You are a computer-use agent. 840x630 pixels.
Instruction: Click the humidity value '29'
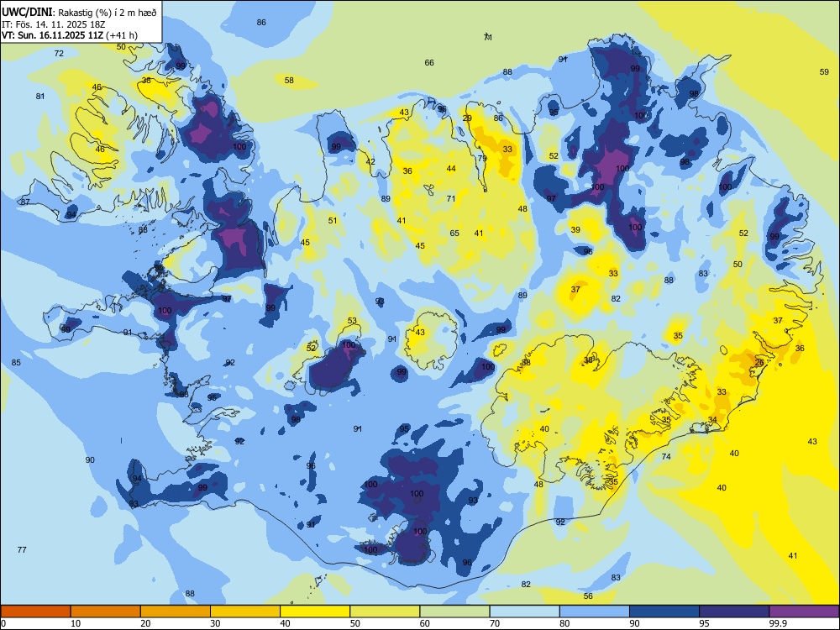point(467,118)
